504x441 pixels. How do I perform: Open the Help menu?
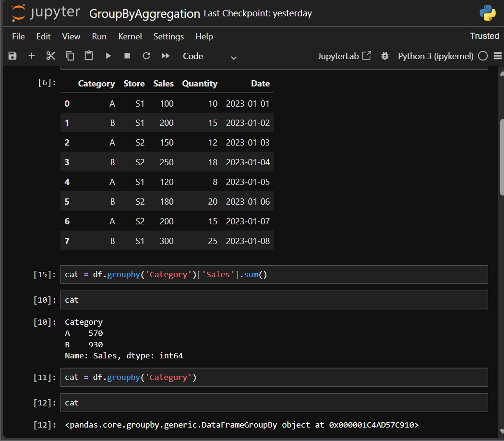(204, 37)
